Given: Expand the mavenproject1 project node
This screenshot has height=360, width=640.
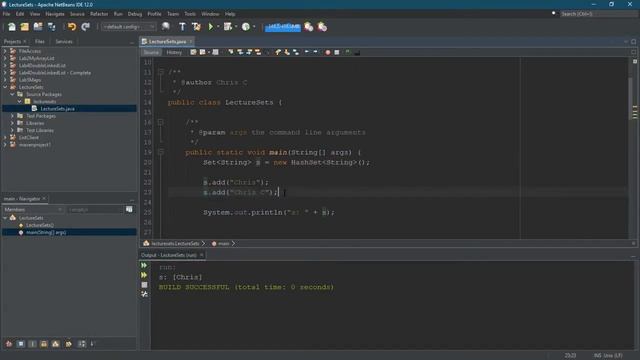Looking at the screenshot, I should click(x=5, y=144).
